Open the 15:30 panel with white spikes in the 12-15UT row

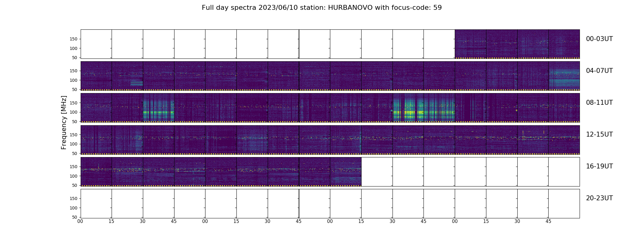pos(533,140)
